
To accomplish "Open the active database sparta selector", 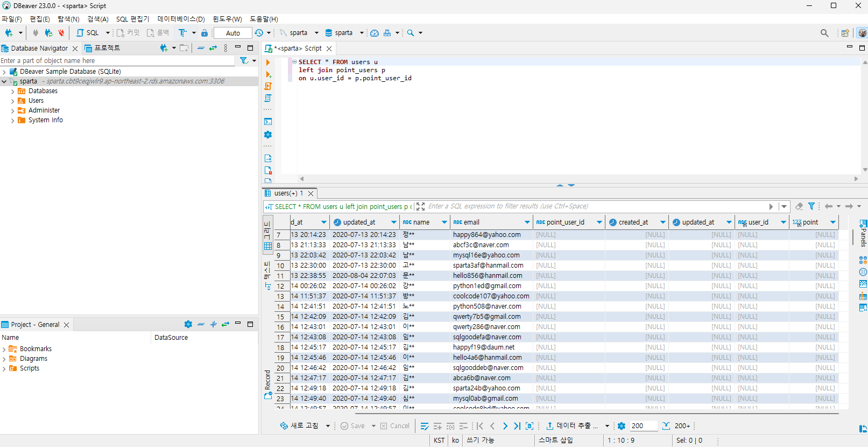I will [344, 33].
